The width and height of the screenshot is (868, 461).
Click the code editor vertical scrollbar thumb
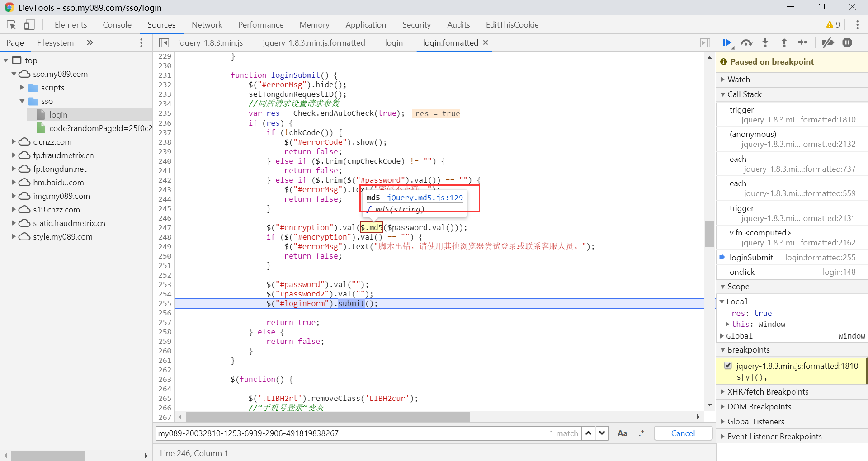(x=709, y=234)
